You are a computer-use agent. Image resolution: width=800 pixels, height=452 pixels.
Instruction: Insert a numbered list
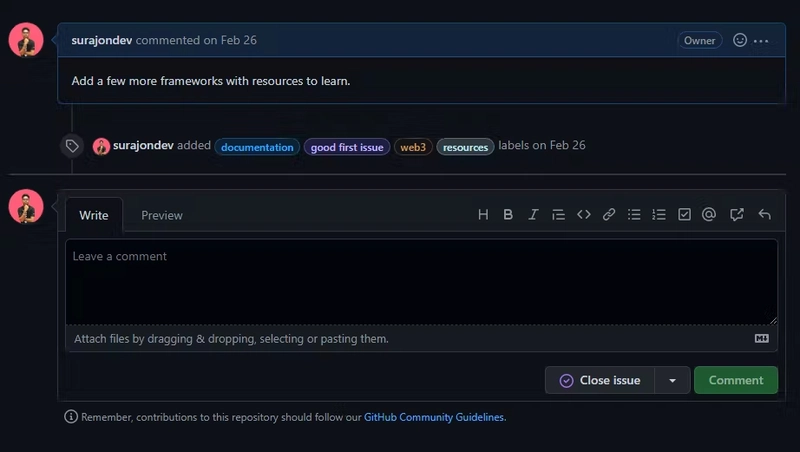[659, 215]
